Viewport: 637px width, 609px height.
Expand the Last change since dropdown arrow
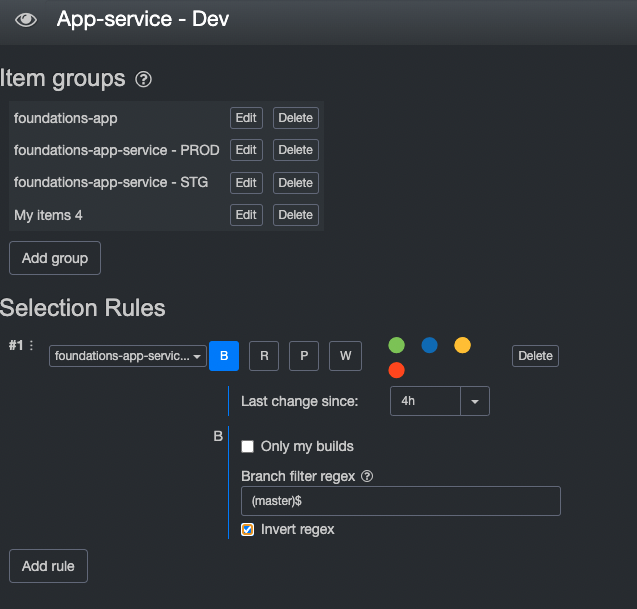(x=474, y=401)
